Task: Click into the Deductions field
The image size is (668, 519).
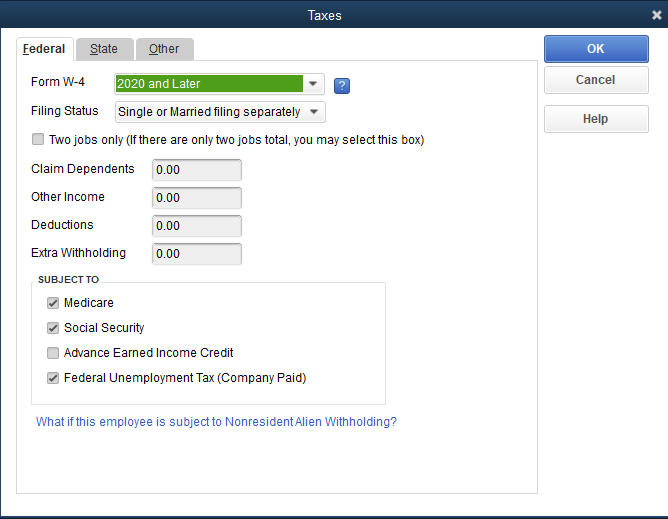Action: [196, 226]
